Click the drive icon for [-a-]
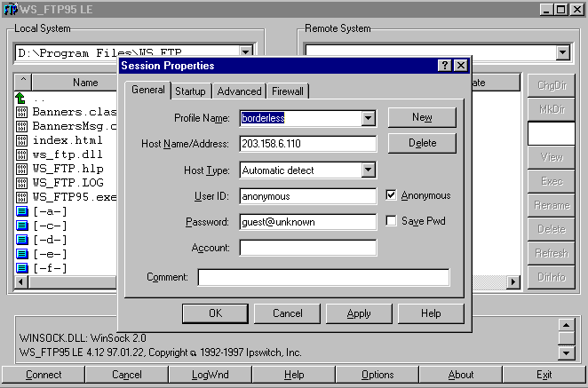The image size is (588, 388). (x=22, y=212)
